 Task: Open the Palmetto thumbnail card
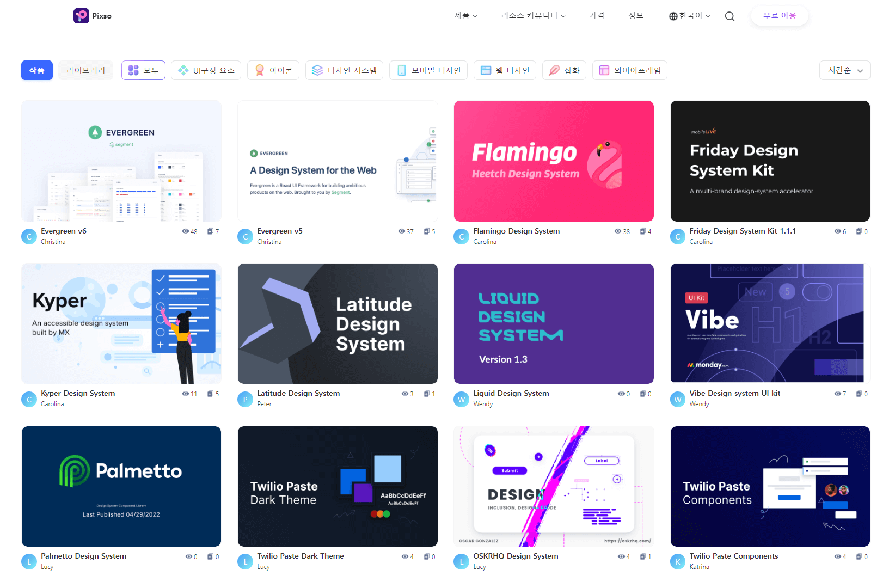(121, 486)
